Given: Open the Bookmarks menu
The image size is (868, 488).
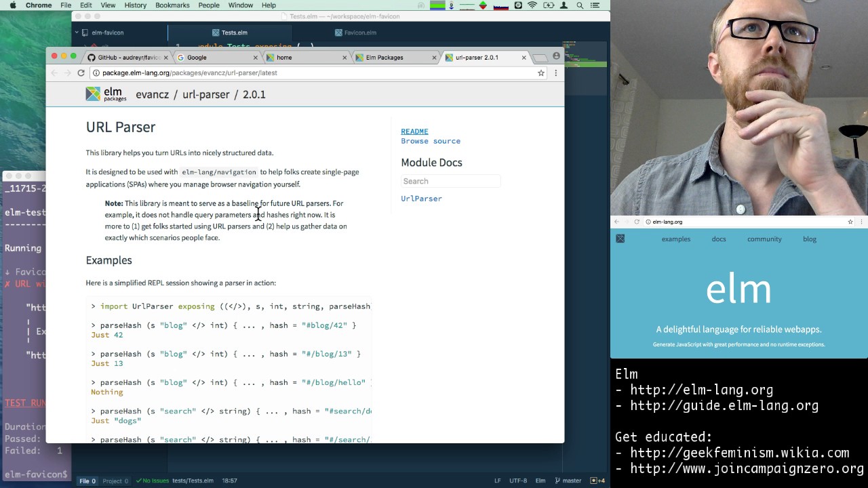Looking at the screenshot, I should [x=172, y=5].
